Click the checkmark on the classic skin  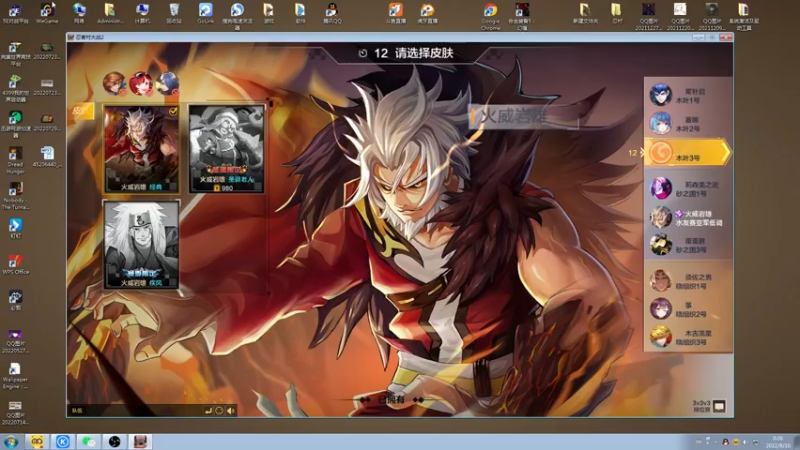click(173, 112)
